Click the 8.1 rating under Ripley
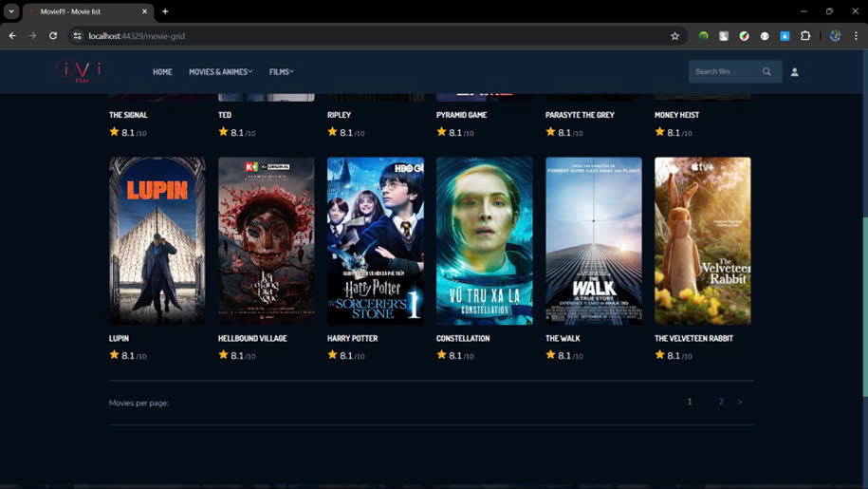Image resolution: width=868 pixels, height=489 pixels. (x=346, y=133)
